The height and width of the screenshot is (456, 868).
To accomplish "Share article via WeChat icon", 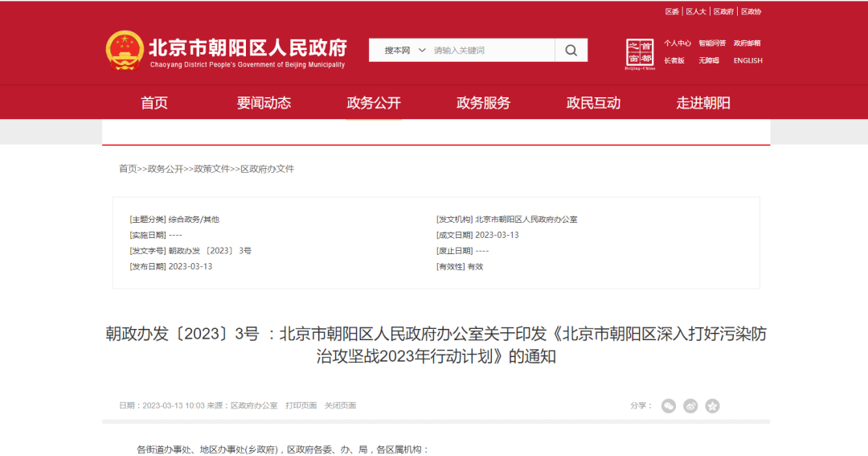I will tap(669, 406).
